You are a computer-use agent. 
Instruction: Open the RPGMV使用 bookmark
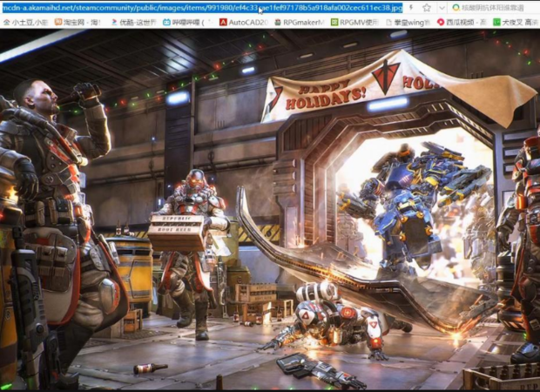click(354, 23)
